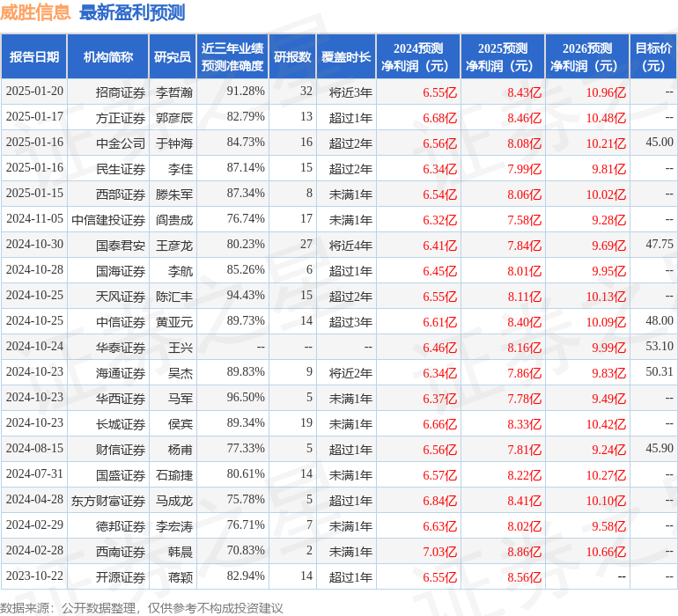Click target price 47.75
This screenshot has width=678, height=616.
(660, 244)
